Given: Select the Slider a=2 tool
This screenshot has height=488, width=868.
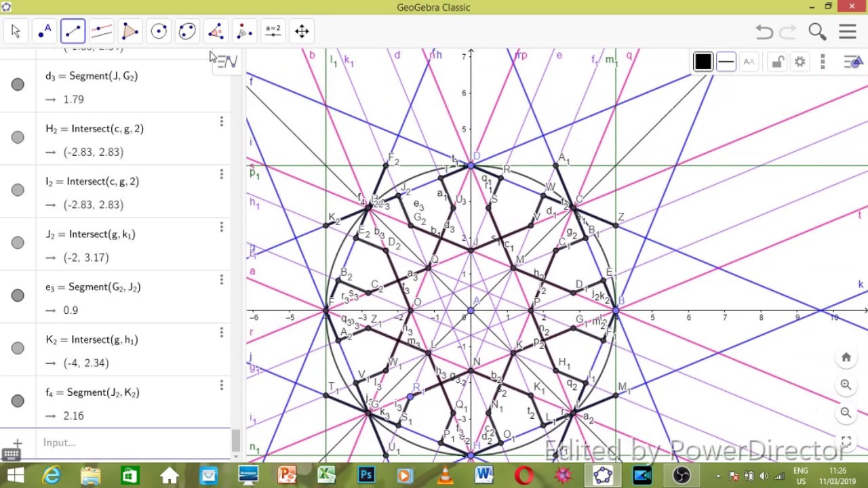Looking at the screenshot, I should pos(273,31).
